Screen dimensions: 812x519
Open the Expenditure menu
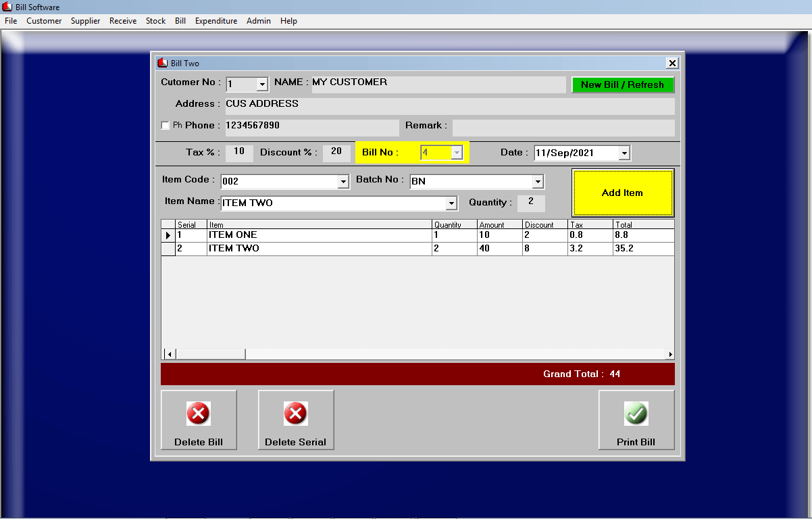[x=216, y=21]
